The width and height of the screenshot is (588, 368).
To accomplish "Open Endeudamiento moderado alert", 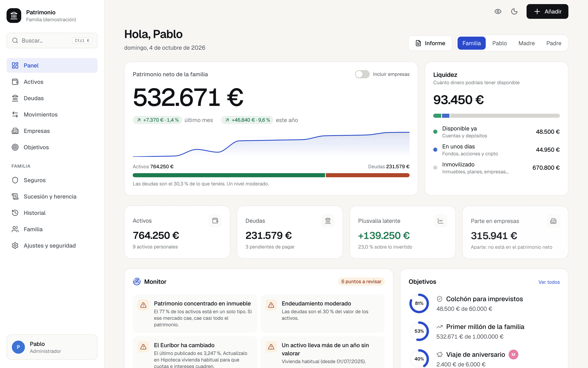I will point(322,314).
